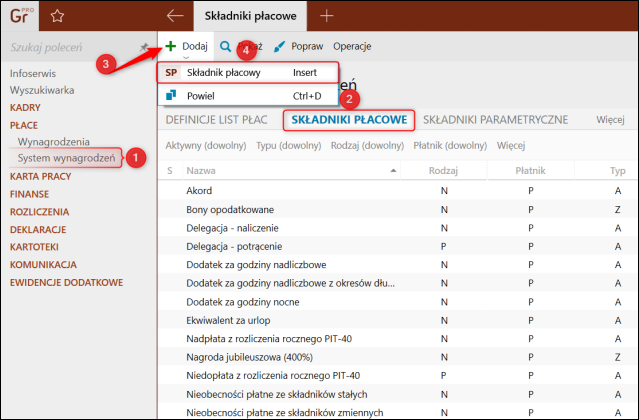The image size is (639, 420).
Task: Select the Delegacja - potrącenie row
Action: (397, 246)
